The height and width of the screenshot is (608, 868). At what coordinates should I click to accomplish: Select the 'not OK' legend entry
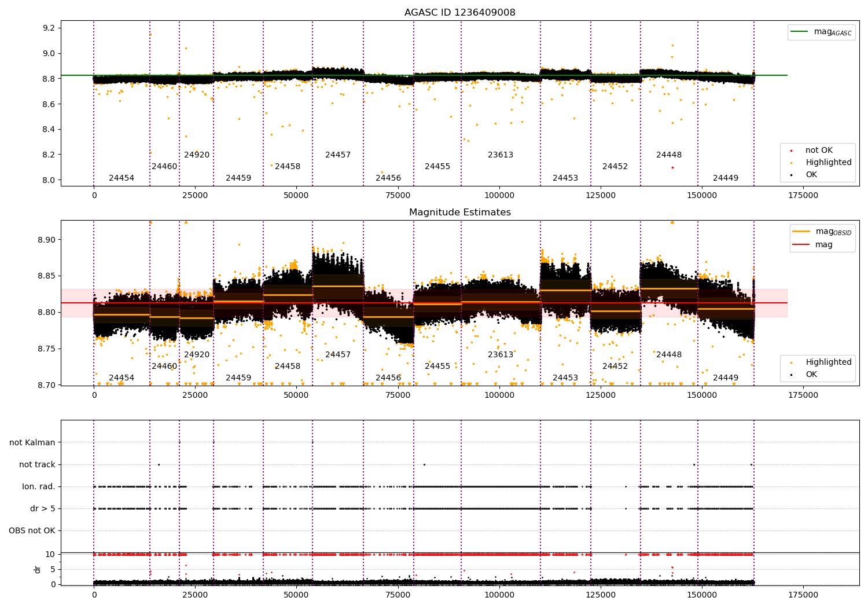pyautogui.click(x=819, y=151)
